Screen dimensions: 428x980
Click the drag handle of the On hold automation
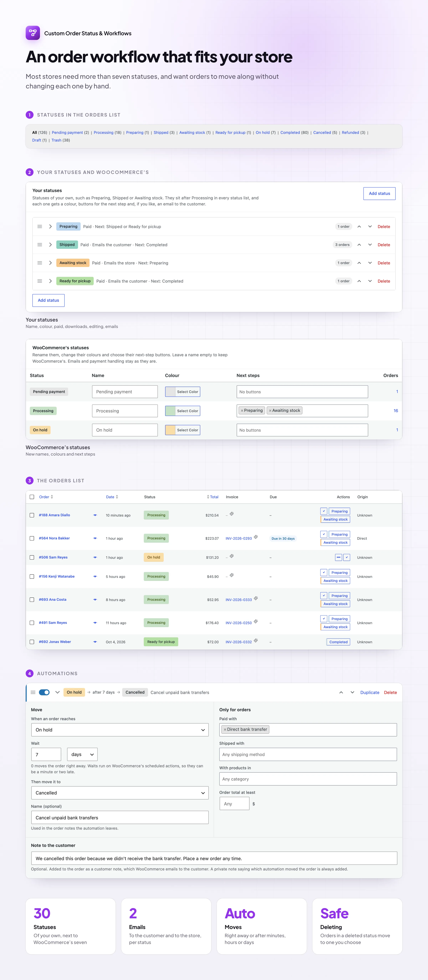click(33, 692)
